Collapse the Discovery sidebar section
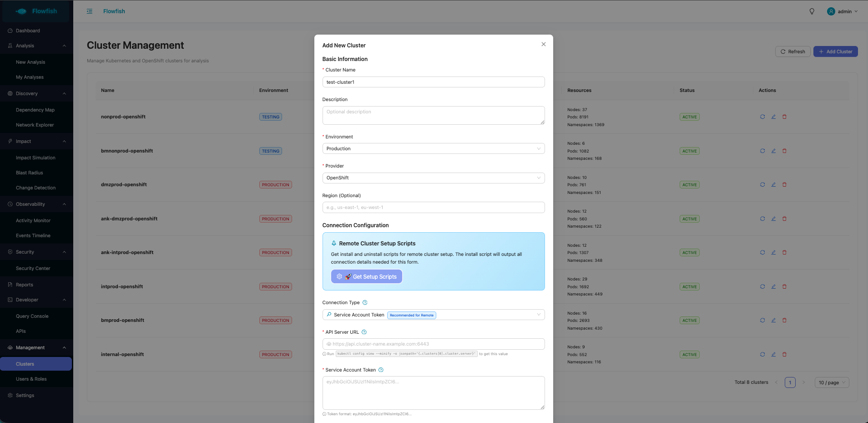This screenshot has width=868, height=423. [36, 93]
